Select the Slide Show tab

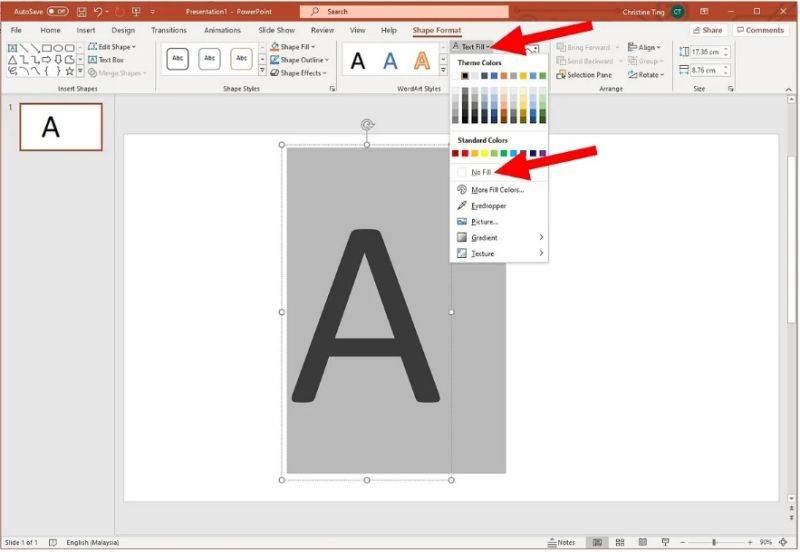pos(277,30)
